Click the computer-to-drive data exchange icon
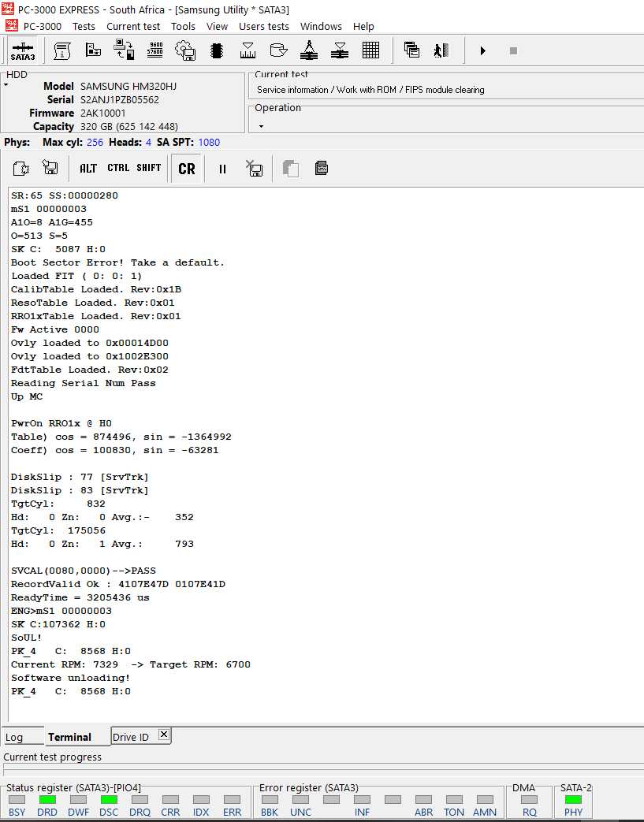The height and width of the screenshot is (822, 644). pyautogui.click(x=124, y=50)
